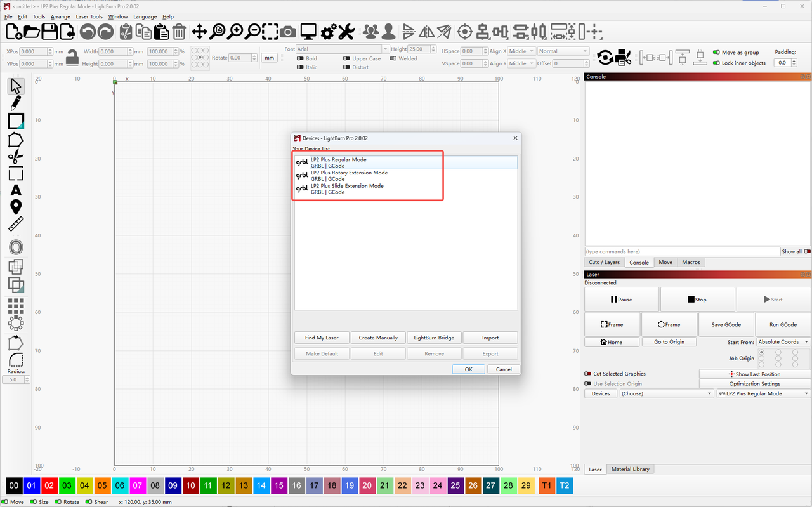Open settings with the gears icon
812x507 pixels.
pos(329,32)
